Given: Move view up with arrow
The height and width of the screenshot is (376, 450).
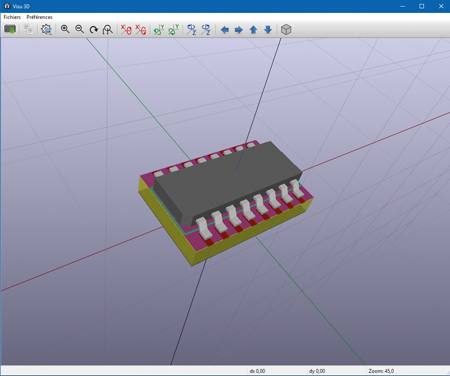Looking at the screenshot, I should click(x=253, y=30).
